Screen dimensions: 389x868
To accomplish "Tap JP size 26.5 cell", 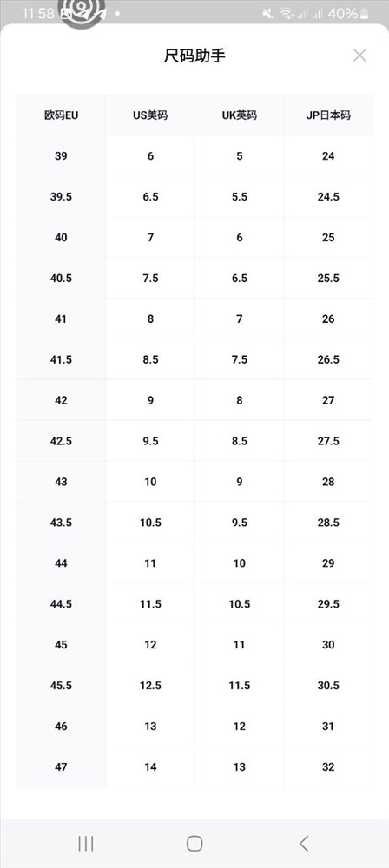I will (328, 360).
